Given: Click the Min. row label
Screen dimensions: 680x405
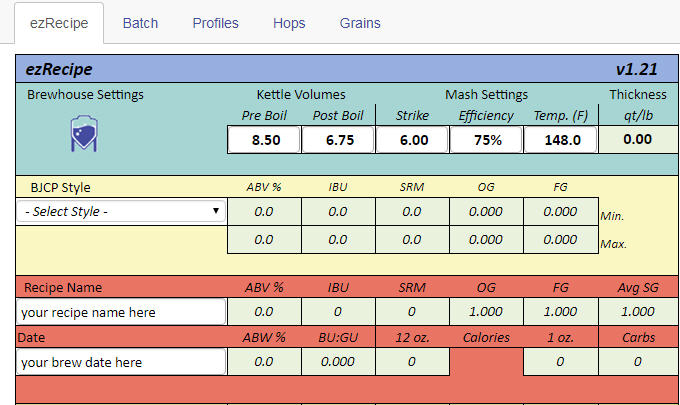Looking at the screenshot, I should pyautogui.click(x=612, y=216).
